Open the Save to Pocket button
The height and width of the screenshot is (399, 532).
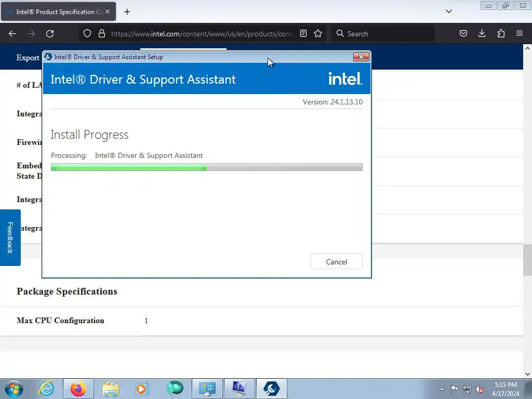point(463,34)
